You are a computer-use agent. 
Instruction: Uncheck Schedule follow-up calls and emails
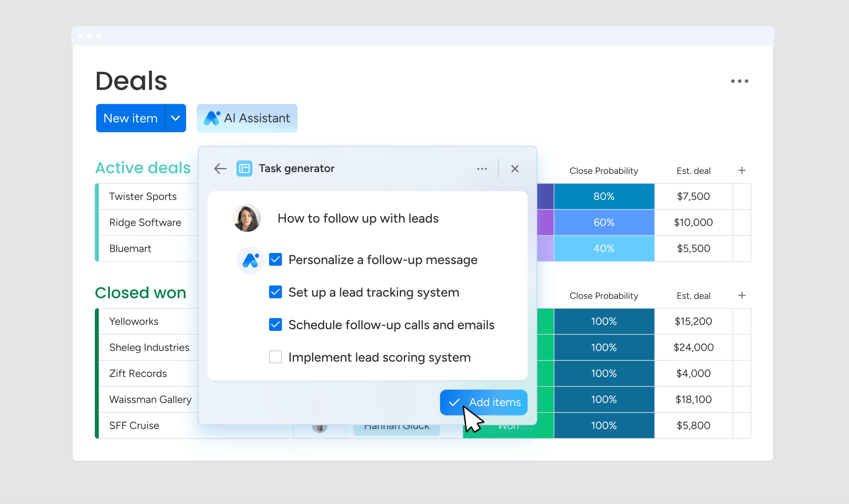[275, 324]
